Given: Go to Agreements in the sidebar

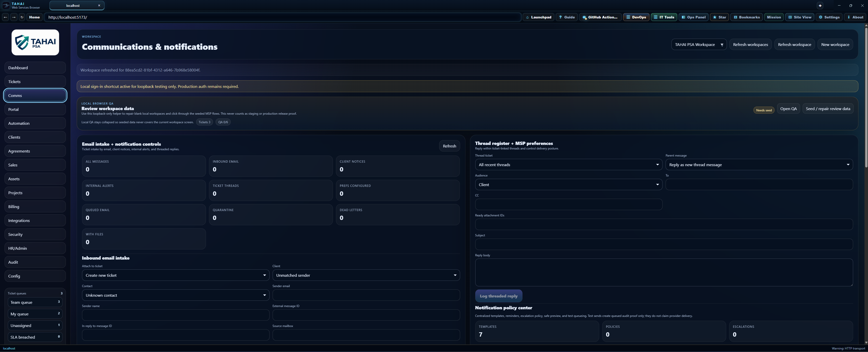Looking at the screenshot, I should pos(35,151).
